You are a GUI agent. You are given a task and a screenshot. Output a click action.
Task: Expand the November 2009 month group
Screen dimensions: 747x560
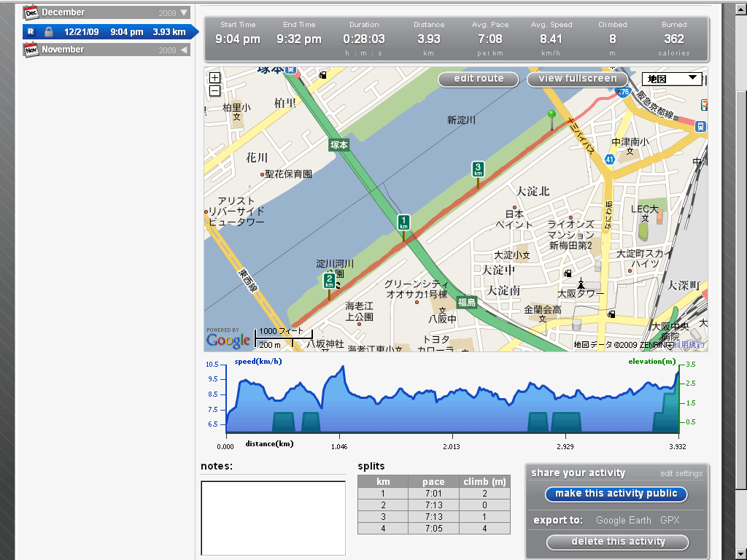coord(184,50)
